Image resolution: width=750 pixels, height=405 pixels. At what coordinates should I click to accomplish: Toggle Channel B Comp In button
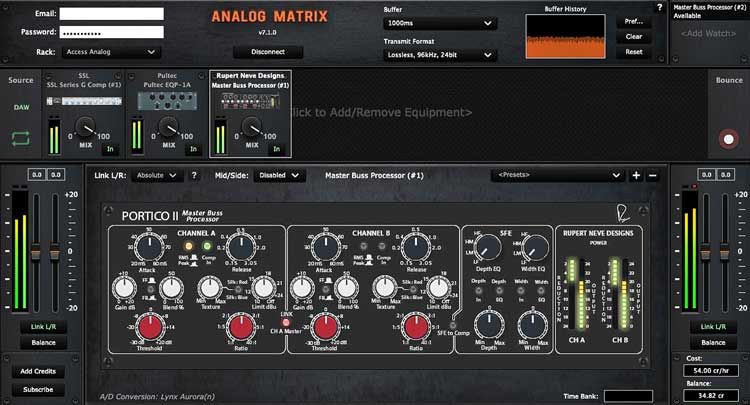click(382, 246)
